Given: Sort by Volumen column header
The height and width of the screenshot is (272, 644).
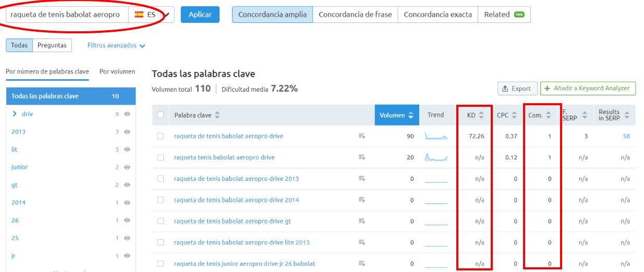Looking at the screenshot, I should [x=397, y=115].
